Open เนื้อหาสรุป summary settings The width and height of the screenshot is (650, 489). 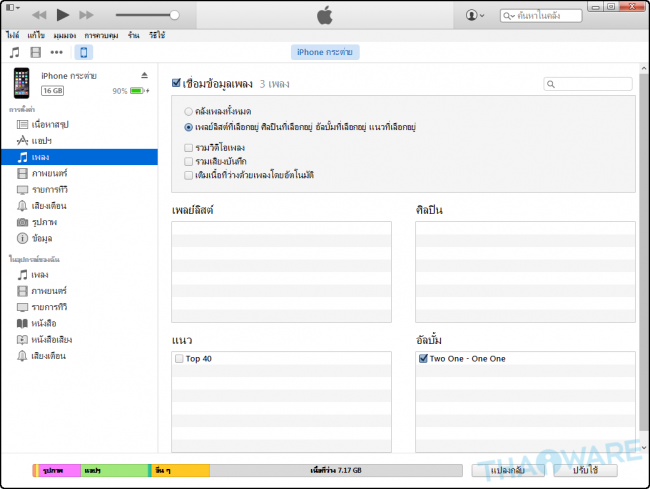click(x=79, y=124)
